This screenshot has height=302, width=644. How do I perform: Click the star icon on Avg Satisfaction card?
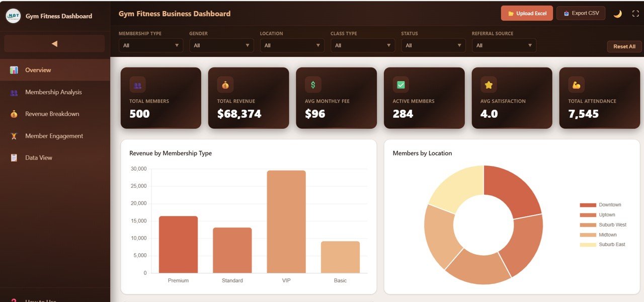(488, 85)
